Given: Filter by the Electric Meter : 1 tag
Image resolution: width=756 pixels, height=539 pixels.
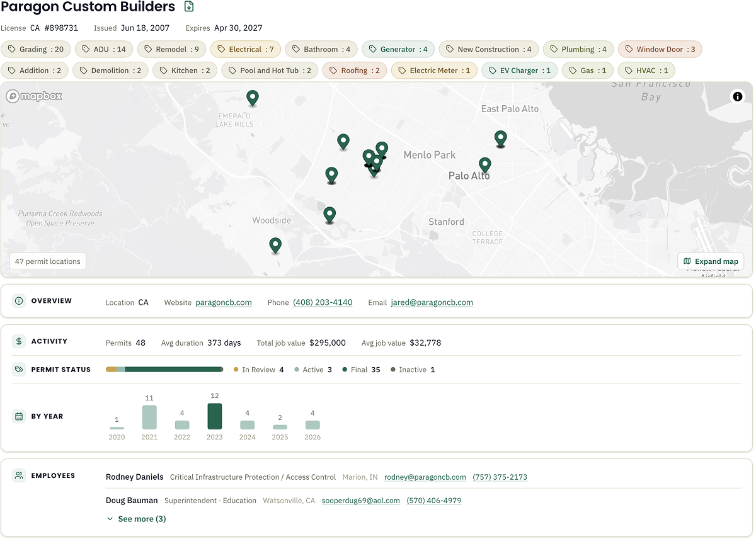Looking at the screenshot, I should pos(434,71).
